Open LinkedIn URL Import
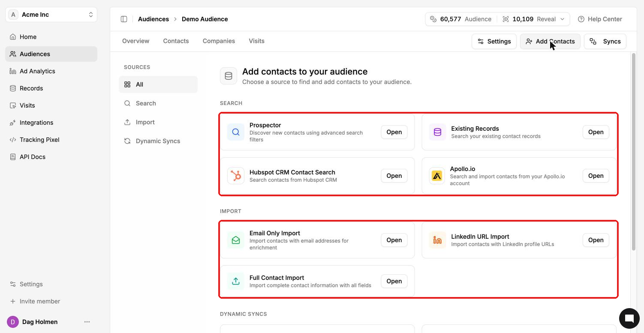 (596, 240)
